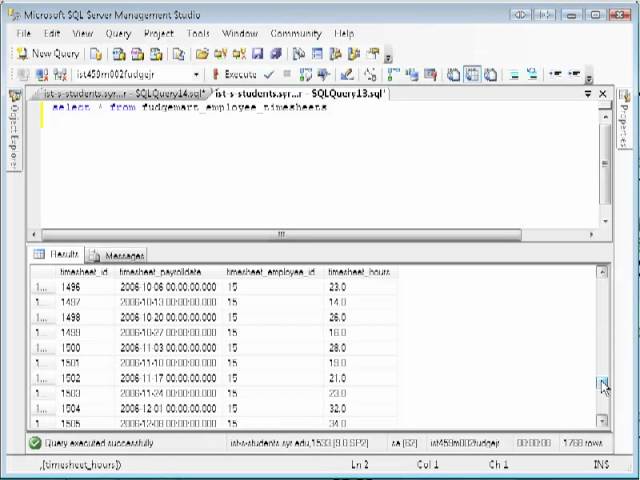
Task: Close the active query document
Action: pyautogui.click(x=602, y=94)
